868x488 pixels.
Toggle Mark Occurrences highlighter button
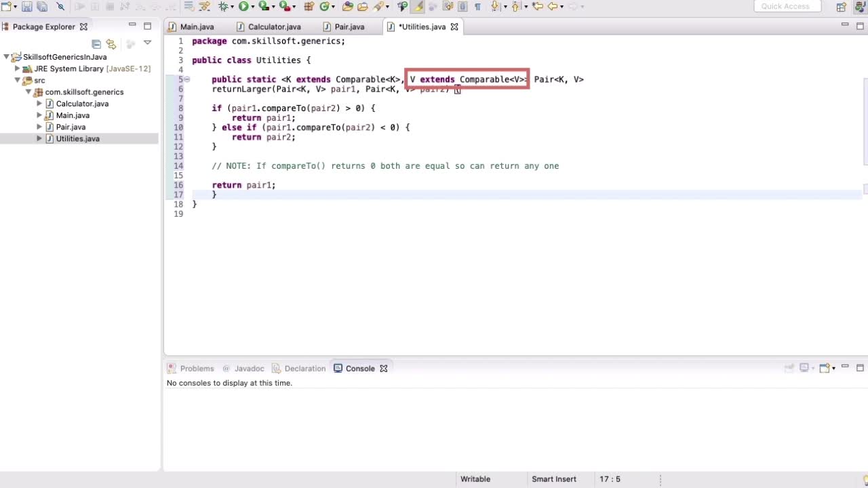pyautogui.click(x=417, y=7)
